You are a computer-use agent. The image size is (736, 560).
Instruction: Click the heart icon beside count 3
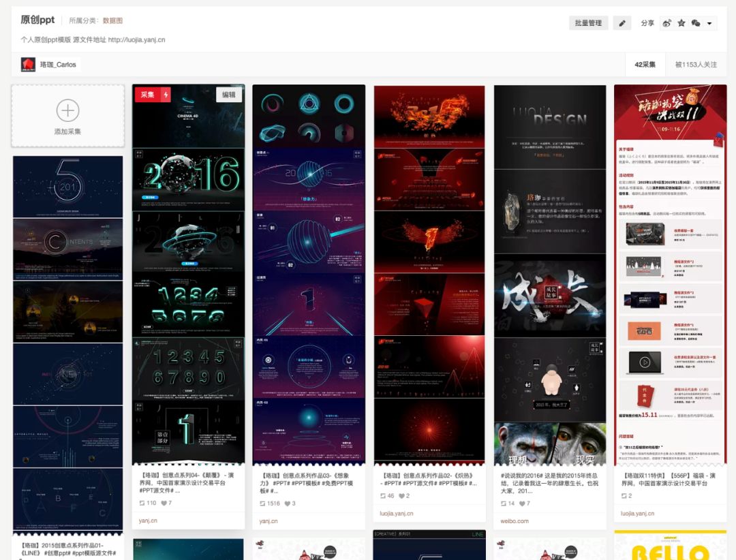287,503
